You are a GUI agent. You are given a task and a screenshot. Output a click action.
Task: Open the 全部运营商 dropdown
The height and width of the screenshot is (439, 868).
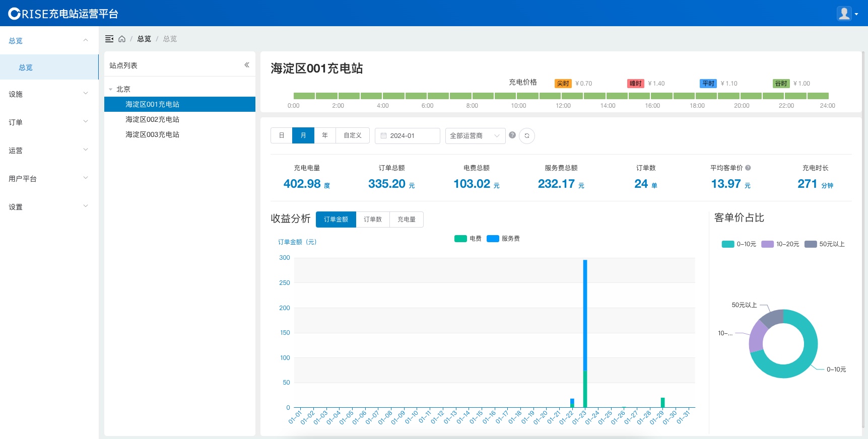tap(475, 136)
